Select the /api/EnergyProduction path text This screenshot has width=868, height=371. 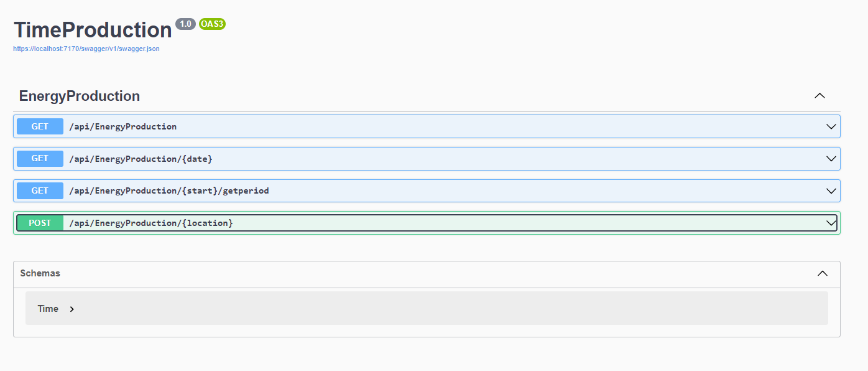coord(123,126)
